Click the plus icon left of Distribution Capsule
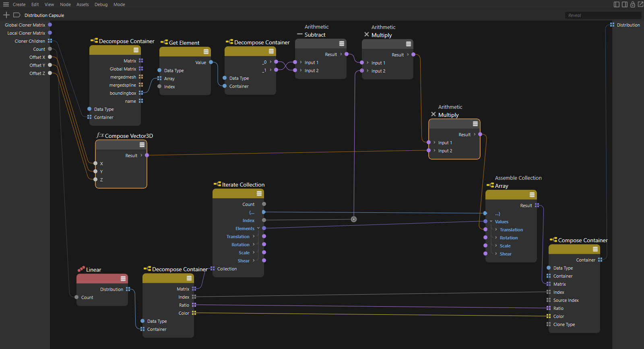Image resolution: width=644 pixels, height=349 pixels. [6, 15]
